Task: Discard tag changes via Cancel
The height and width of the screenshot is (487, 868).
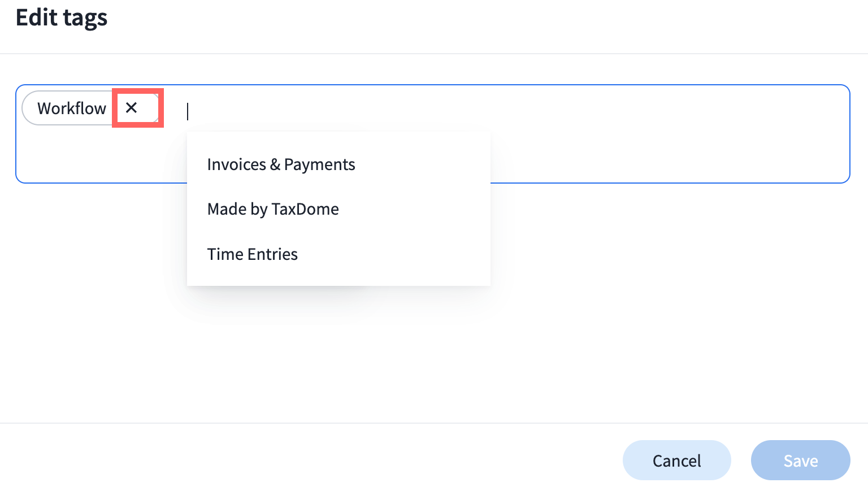Action: (676, 460)
